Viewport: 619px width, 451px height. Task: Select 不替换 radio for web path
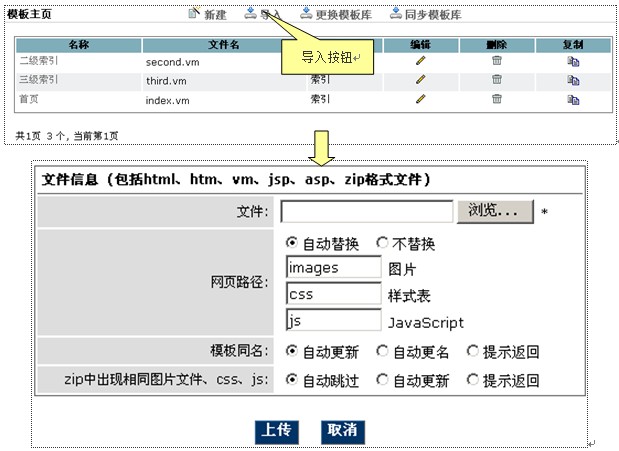click(x=382, y=242)
